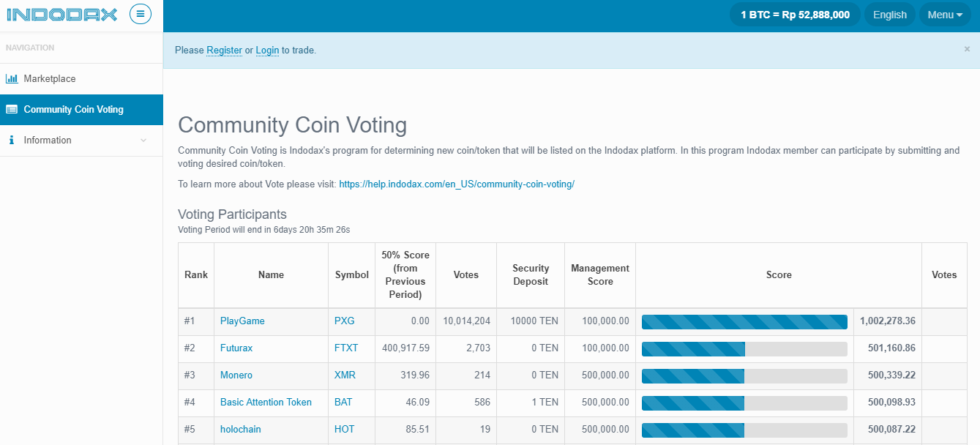Click the Futurax score progress bar
Viewport: 980px width, 445px height.
pos(744,348)
